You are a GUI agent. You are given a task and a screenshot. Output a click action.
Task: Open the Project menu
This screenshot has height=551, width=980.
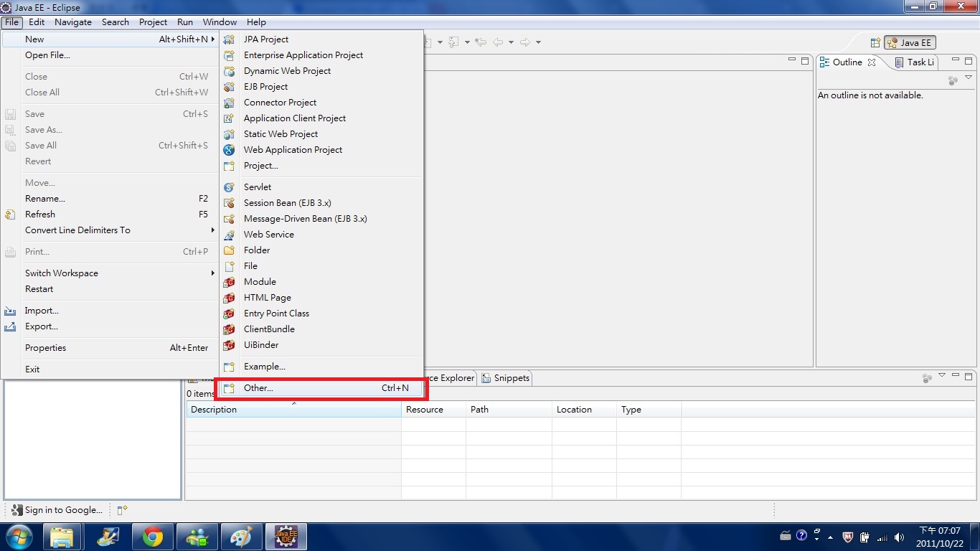(x=153, y=22)
